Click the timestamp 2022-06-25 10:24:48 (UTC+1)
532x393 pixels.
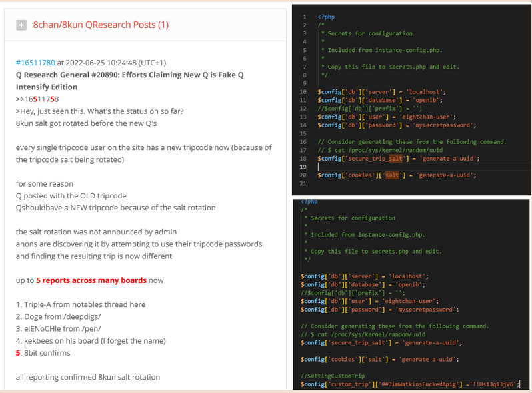click(116, 63)
